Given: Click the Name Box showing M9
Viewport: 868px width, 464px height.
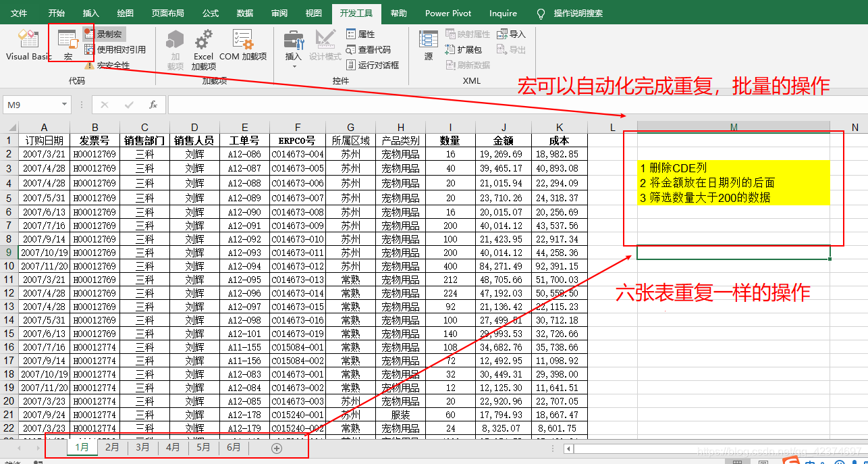Looking at the screenshot, I should (31, 105).
